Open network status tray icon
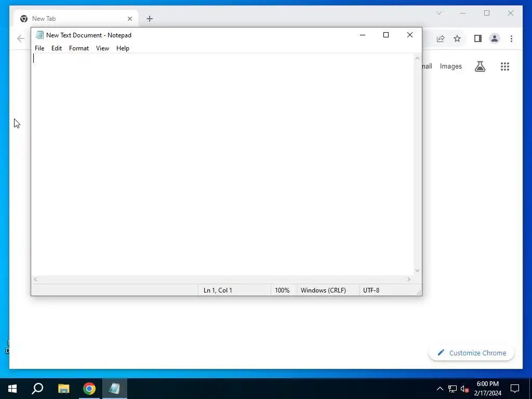Screen dimensions: 532x399 [453, 389]
